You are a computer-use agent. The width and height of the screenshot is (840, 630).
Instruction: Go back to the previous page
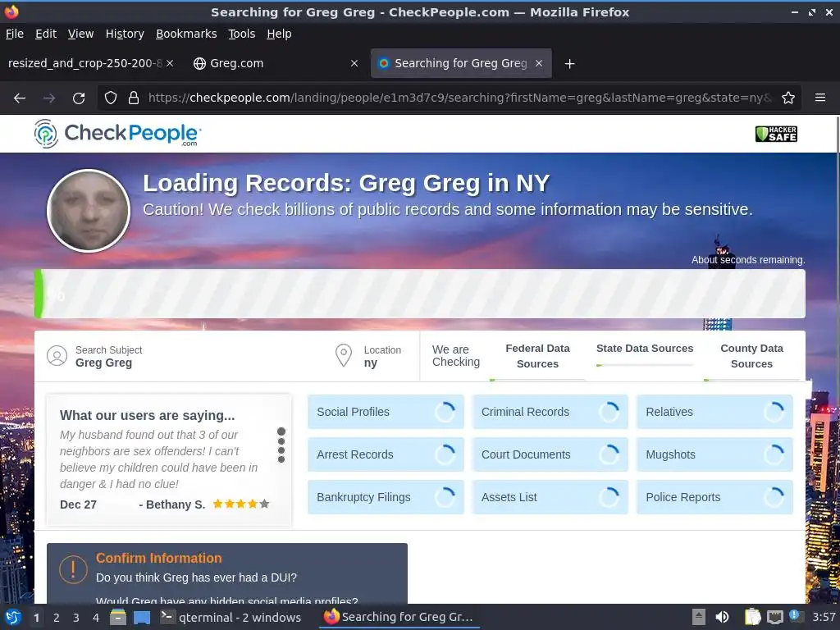pos(20,98)
